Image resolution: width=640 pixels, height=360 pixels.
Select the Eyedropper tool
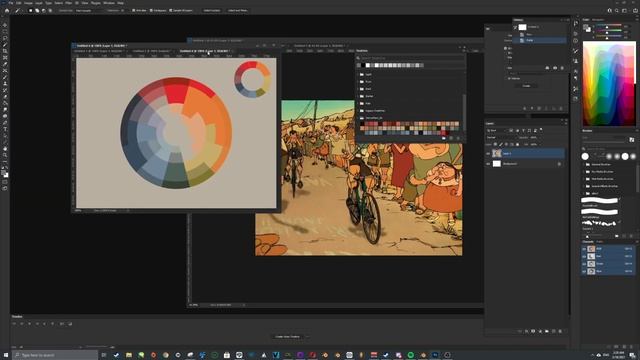pyautogui.click(x=5, y=64)
